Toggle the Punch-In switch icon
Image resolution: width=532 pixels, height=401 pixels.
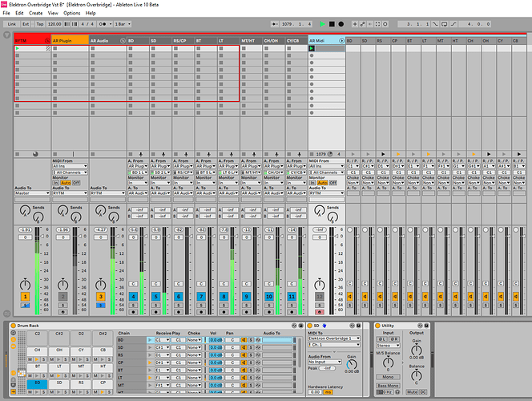pos(435,24)
